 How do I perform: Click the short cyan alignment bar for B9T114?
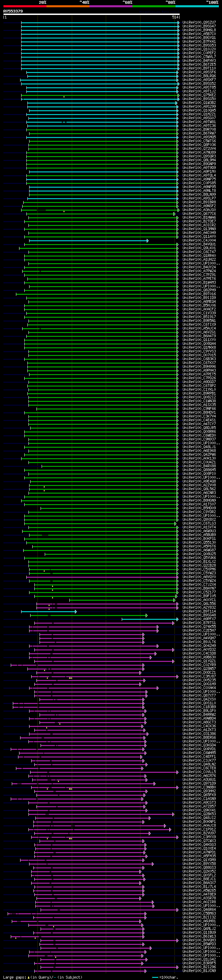(x=49, y=612)
